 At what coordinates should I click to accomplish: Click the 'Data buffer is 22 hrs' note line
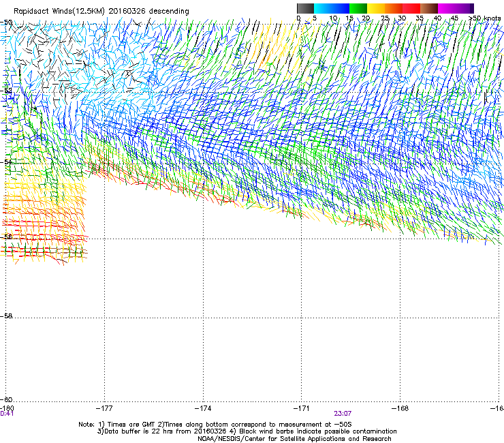click(x=247, y=431)
